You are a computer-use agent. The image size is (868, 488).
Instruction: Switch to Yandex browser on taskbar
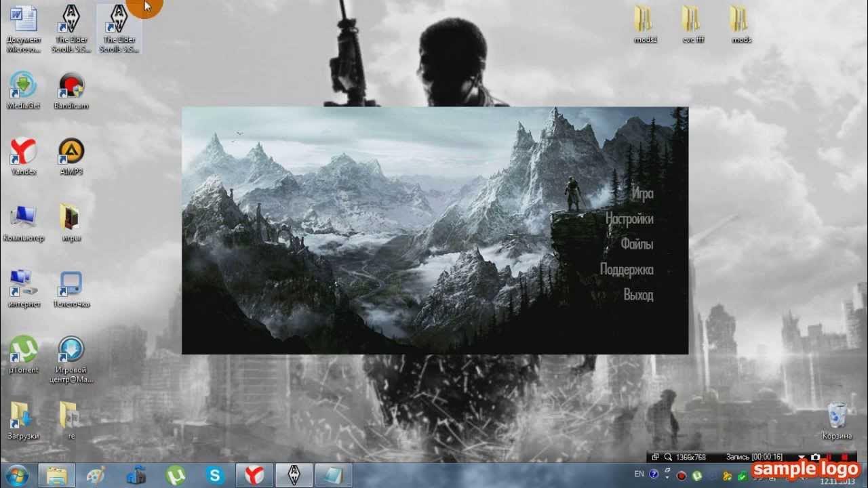254,475
